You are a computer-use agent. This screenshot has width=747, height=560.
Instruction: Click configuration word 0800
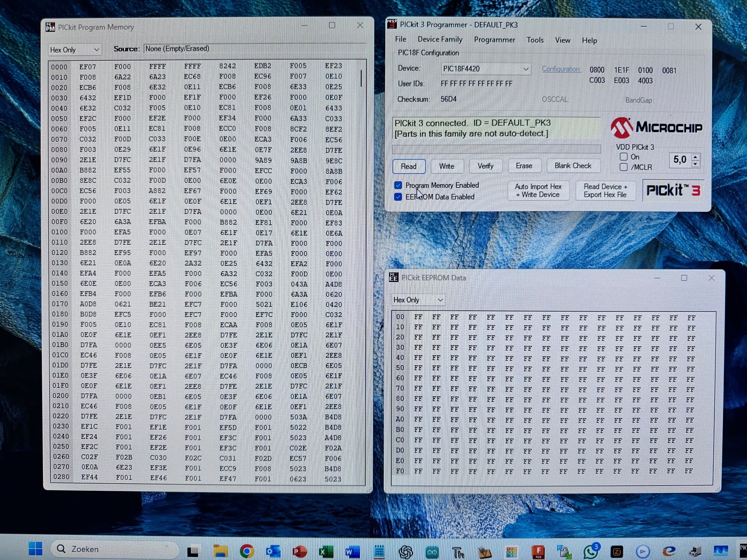(x=597, y=70)
